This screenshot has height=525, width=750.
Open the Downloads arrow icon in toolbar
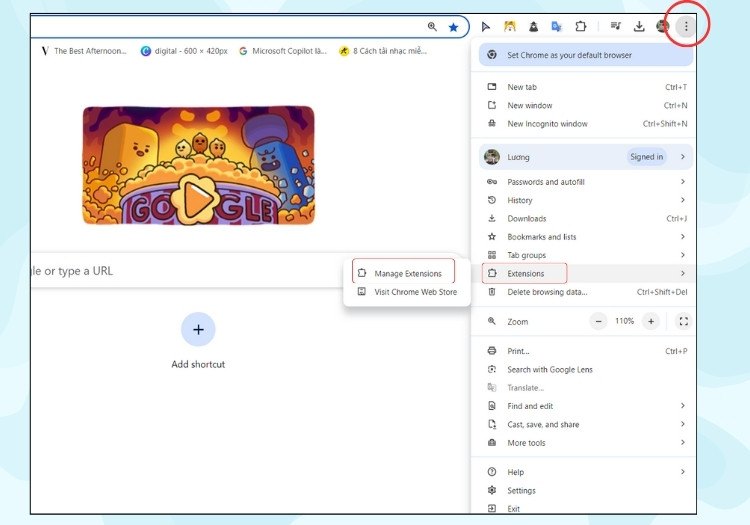[x=639, y=26]
